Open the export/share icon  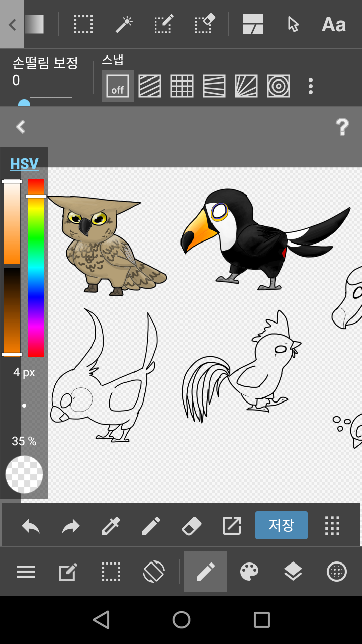click(x=232, y=526)
